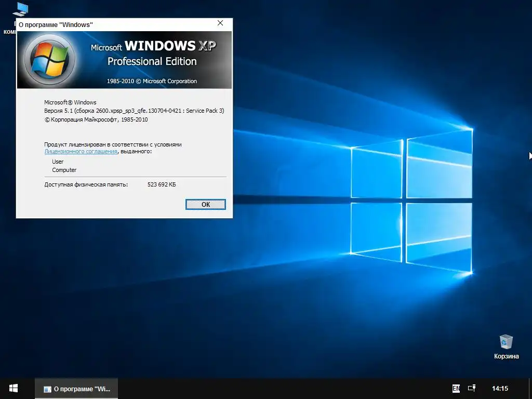Viewport: 532px width, 399px height.
Task: Click the 523 692 КБ memory value
Action: pyautogui.click(x=162, y=184)
